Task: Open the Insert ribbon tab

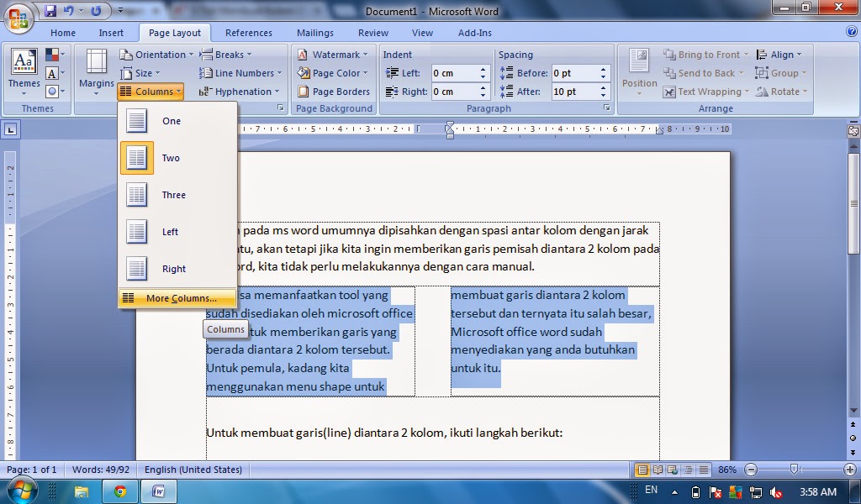Action: point(111,33)
